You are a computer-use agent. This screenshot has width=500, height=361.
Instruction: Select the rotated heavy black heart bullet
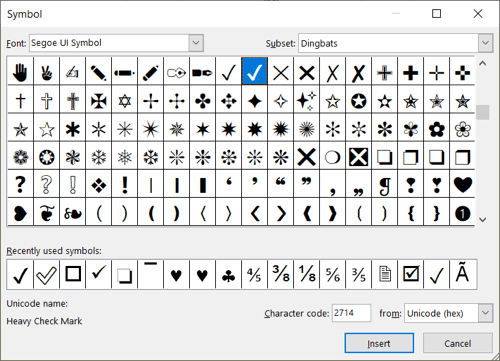point(20,212)
